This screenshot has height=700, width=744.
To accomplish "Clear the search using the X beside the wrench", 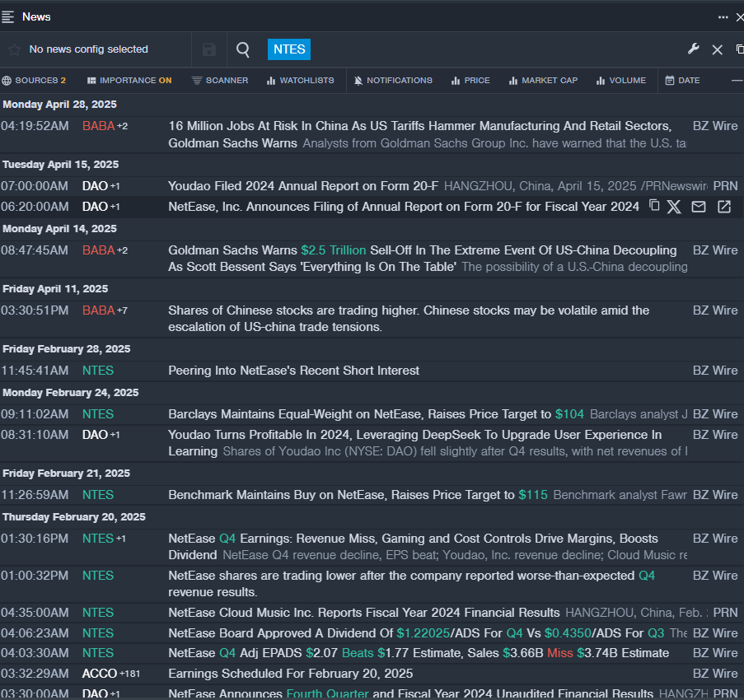I will pos(717,49).
